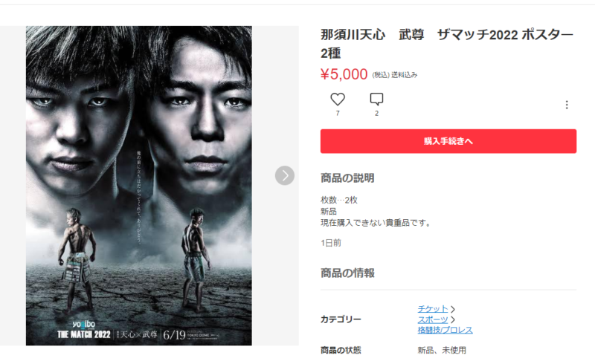Click the ¥5,000 price text

click(344, 74)
